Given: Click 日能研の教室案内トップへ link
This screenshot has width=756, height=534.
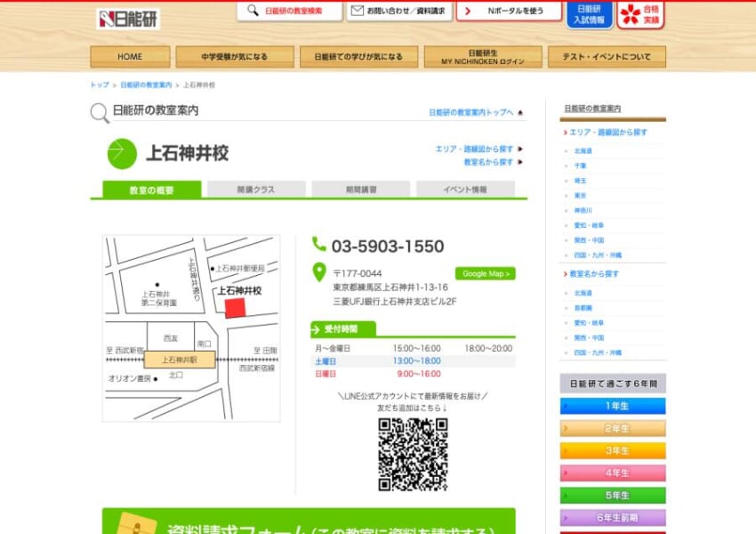Looking at the screenshot, I should 471,112.
